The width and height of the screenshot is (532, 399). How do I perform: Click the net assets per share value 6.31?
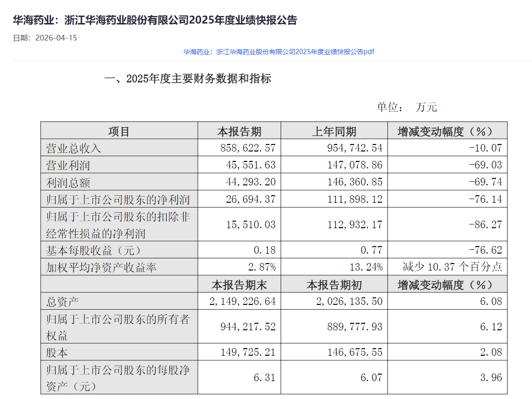point(264,377)
